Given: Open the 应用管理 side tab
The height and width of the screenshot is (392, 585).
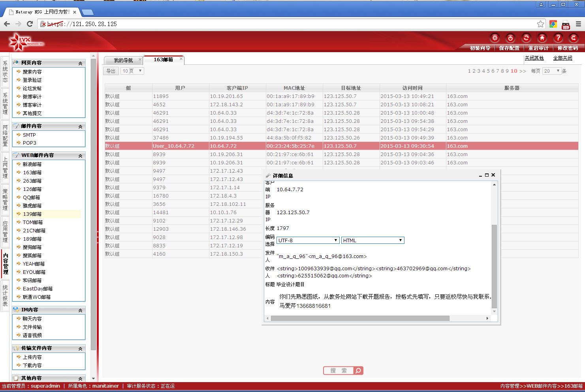Looking at the screenshot, I should point(5,231).
